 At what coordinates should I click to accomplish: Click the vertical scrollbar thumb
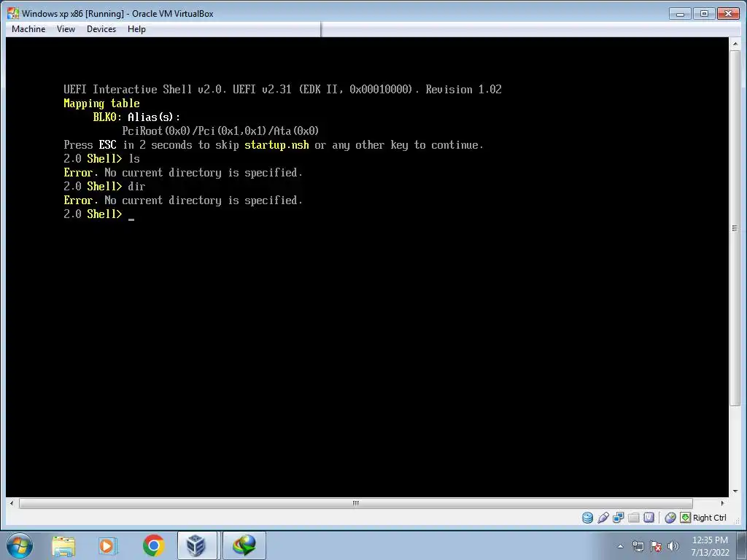click(735, 227)
